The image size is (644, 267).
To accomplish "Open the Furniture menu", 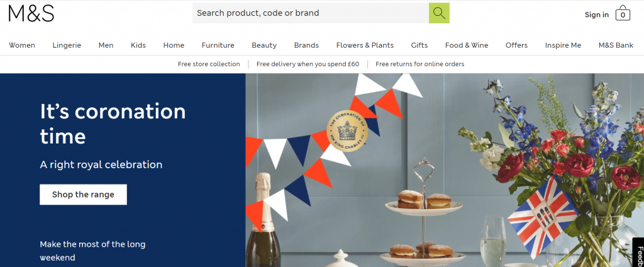I will click(218, 45).
